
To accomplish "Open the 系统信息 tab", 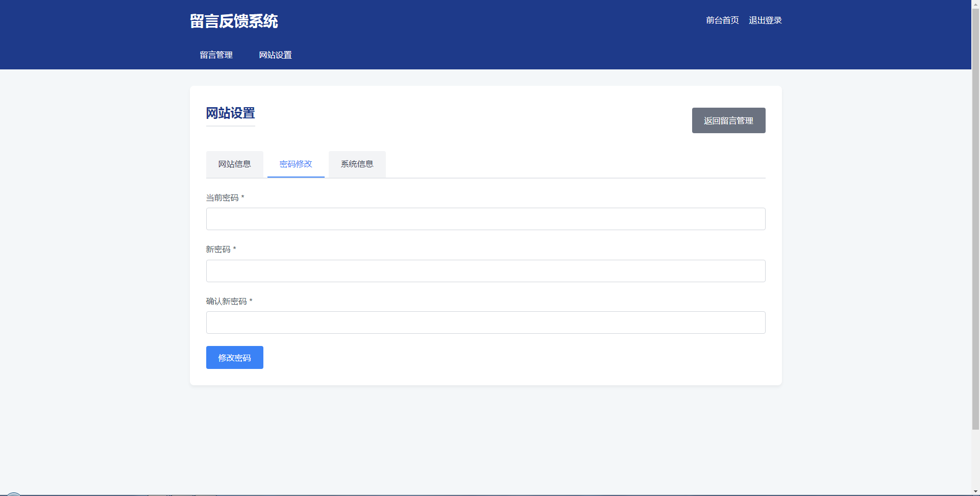I will coord(357,164).
